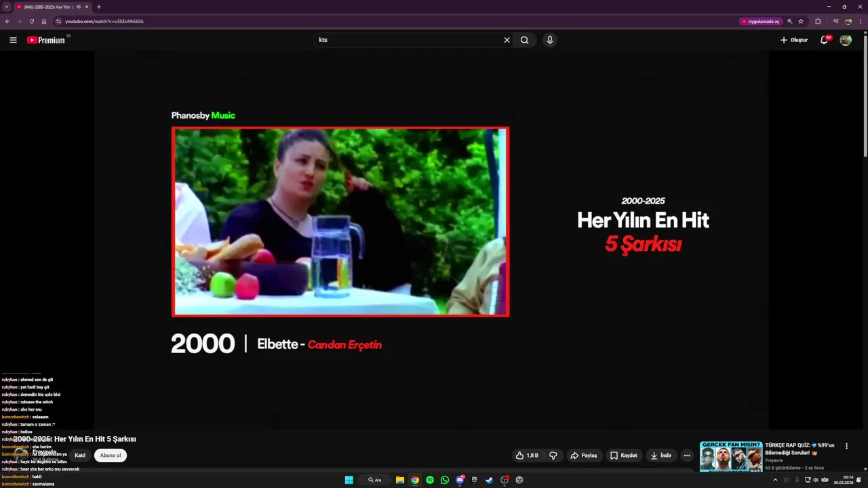This screenshot has height=488, width=868.
Task: Open the TÜRKÇE RAP QUİZ video title
Action: (x=800, y=449)
